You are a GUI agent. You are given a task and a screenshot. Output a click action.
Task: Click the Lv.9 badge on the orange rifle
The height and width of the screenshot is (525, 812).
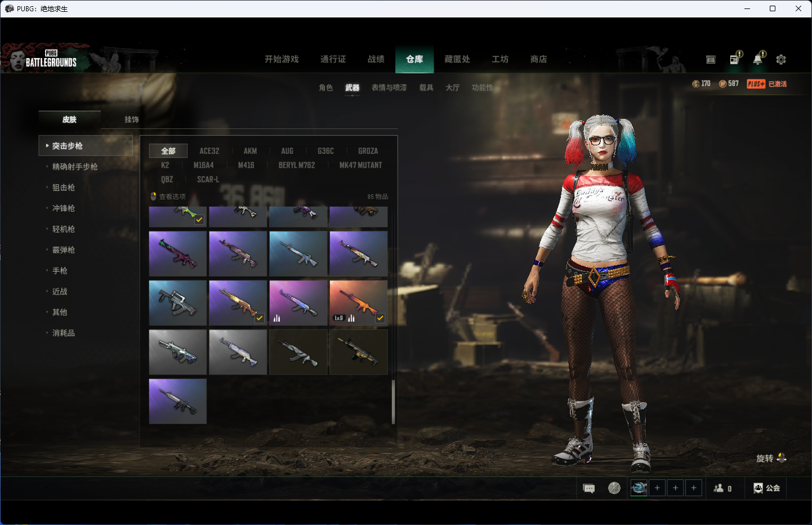pyautogui.click(x=338, y=318)
